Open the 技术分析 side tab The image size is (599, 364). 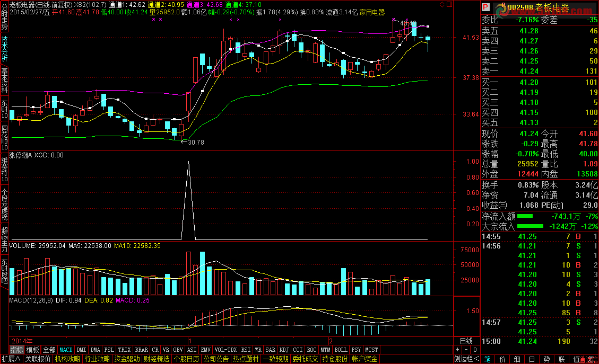[x=4, y=48]
